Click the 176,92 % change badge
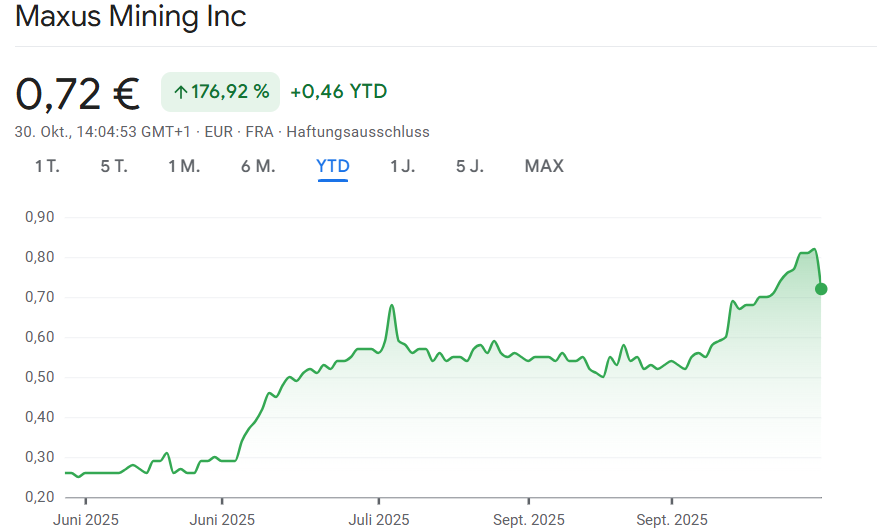The height and width of the screenshot is (532, 877). coord(221,92)
